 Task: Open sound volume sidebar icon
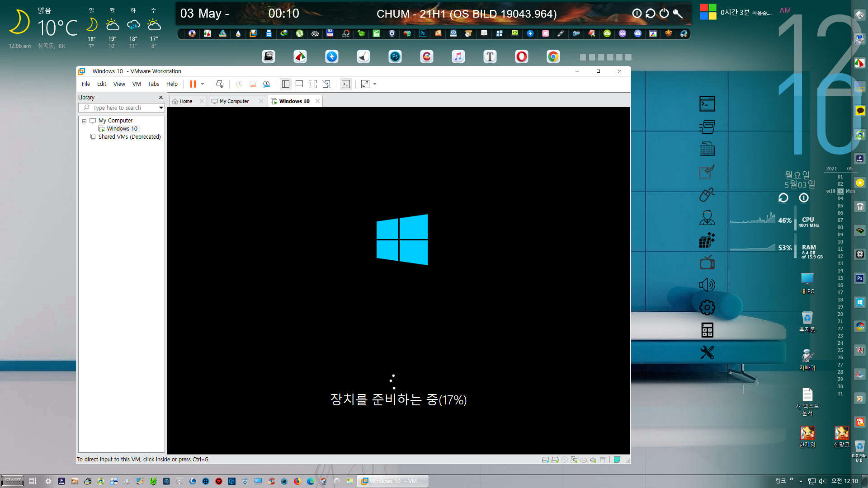[x=707, y=285]
